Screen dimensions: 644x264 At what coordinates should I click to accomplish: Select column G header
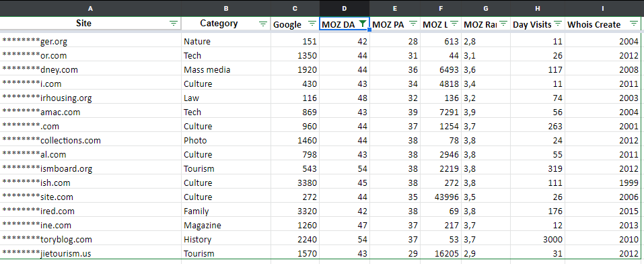(486, 8)
